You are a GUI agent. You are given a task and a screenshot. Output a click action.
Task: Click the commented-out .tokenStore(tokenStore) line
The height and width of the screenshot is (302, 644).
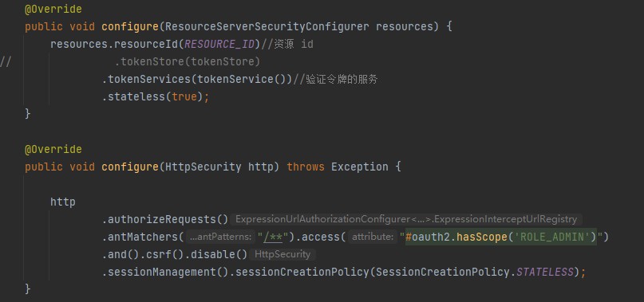point(188,61)
